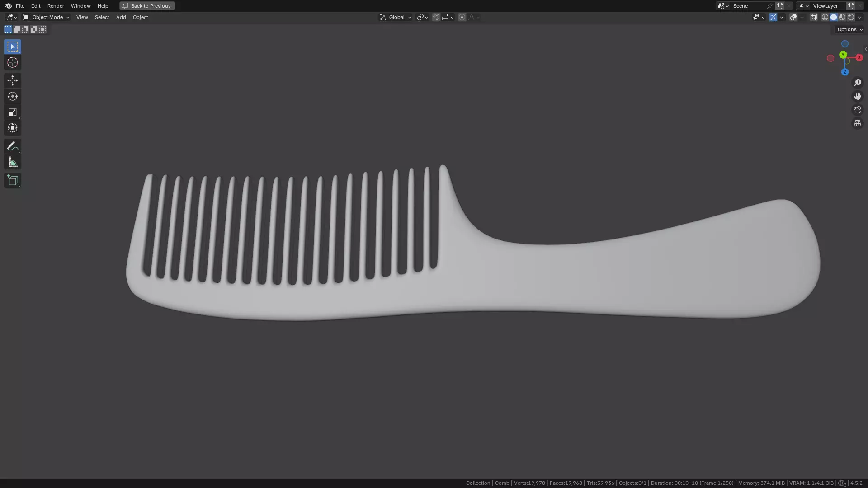Expand the Options dropdown

click(x=849, y=29)
